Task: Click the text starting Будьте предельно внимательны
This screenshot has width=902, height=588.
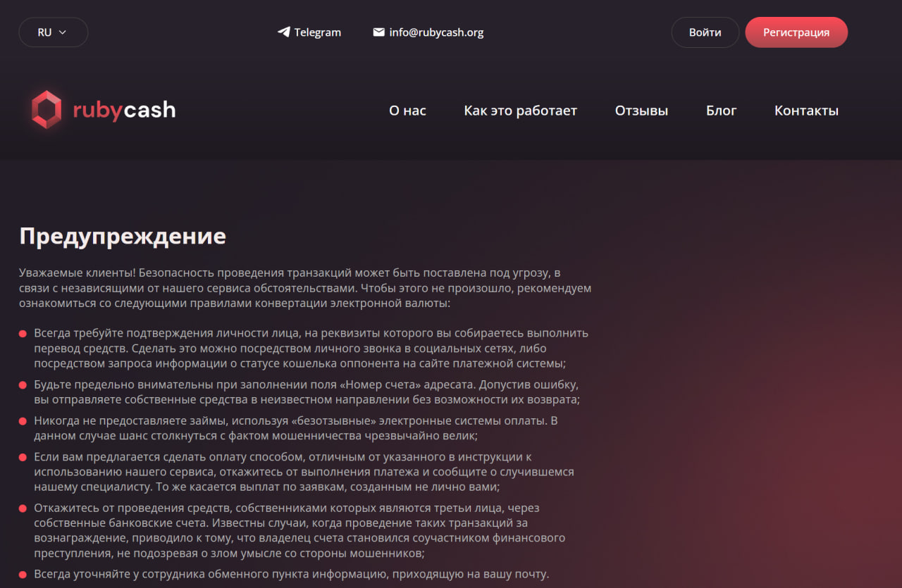Action: point(307,392)
